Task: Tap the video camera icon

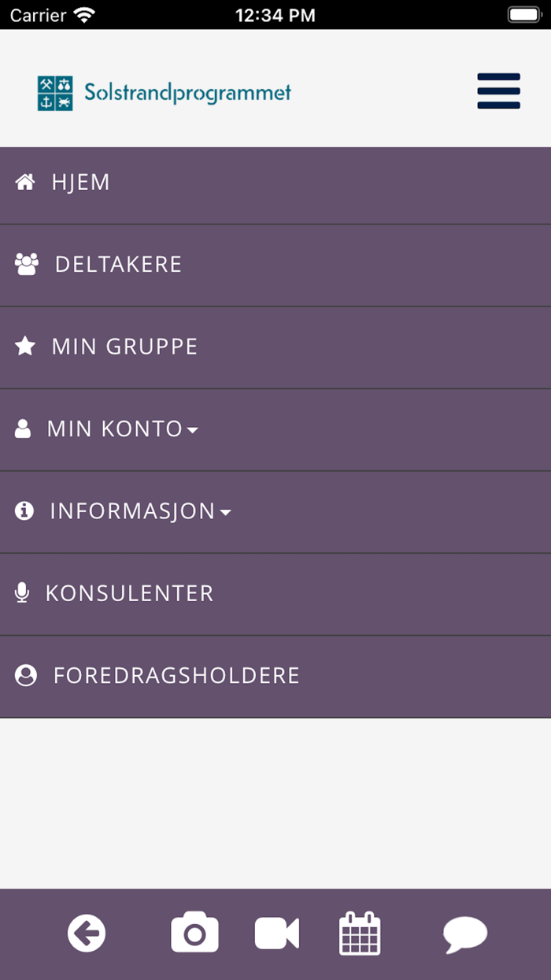Action: click(277, 934)
